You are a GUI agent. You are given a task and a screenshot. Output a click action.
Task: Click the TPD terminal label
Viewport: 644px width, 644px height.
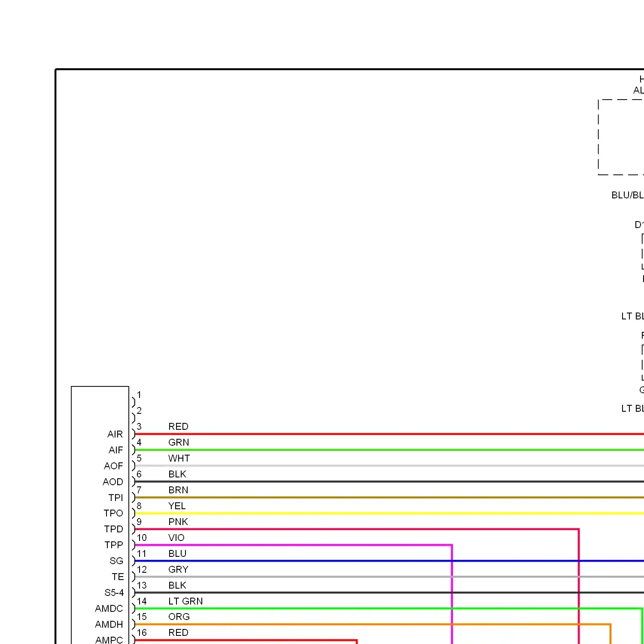click(113, 529)
